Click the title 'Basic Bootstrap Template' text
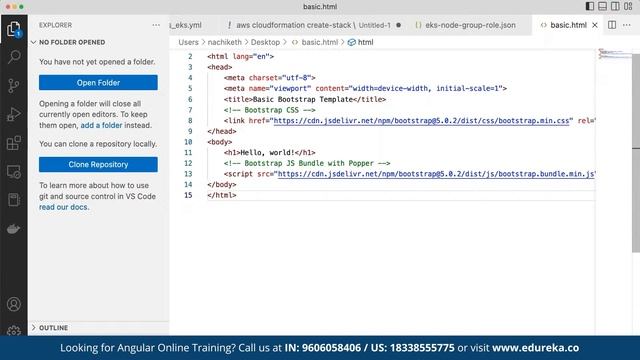 point(303,99)
